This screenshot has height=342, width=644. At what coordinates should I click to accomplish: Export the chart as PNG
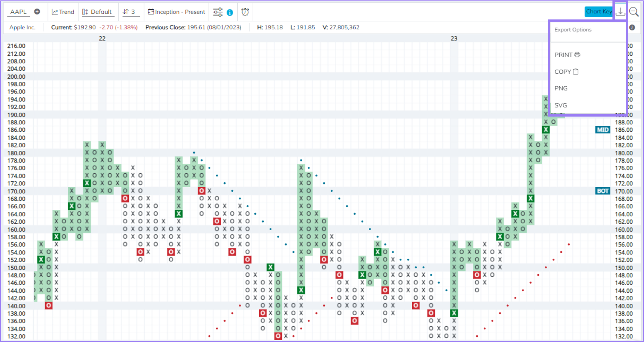(561, 88)
